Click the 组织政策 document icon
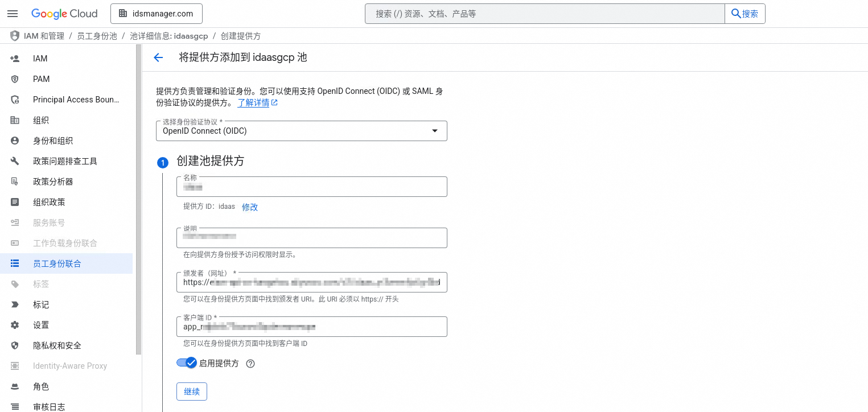 pos(15,202)
